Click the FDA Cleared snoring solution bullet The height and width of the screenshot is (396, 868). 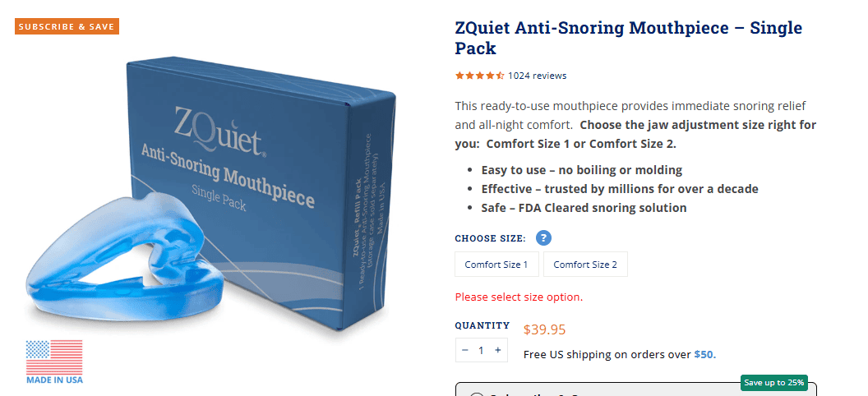coord(584,208)
